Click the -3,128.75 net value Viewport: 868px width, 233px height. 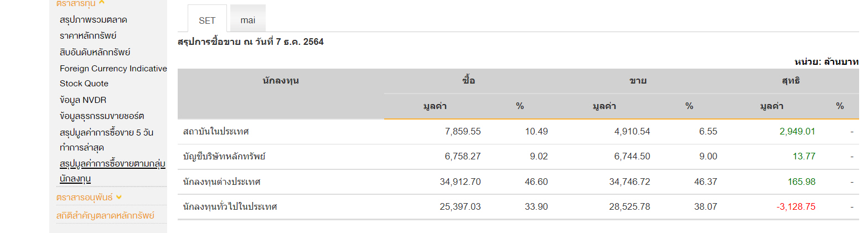coord(795,207)
